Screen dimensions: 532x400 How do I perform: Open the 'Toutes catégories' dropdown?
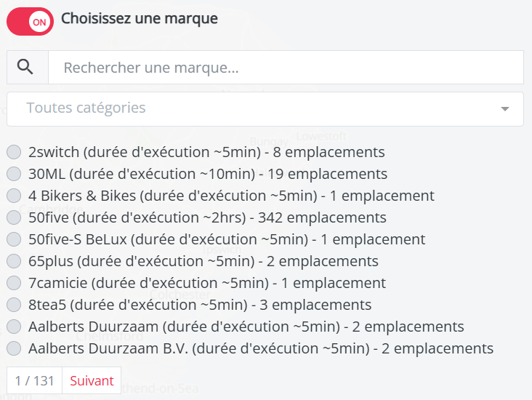pos(265,108)
